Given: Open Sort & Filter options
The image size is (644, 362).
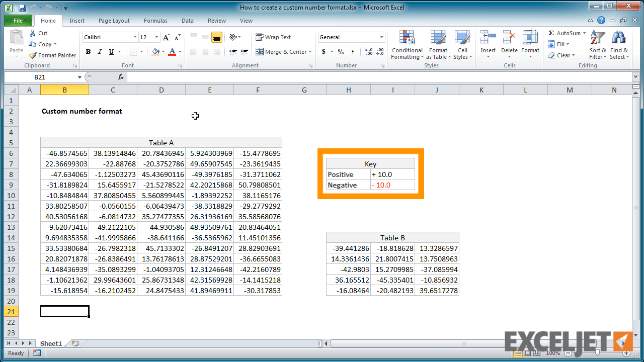Looking at the screenshot, I should click(x=597, y=45).
